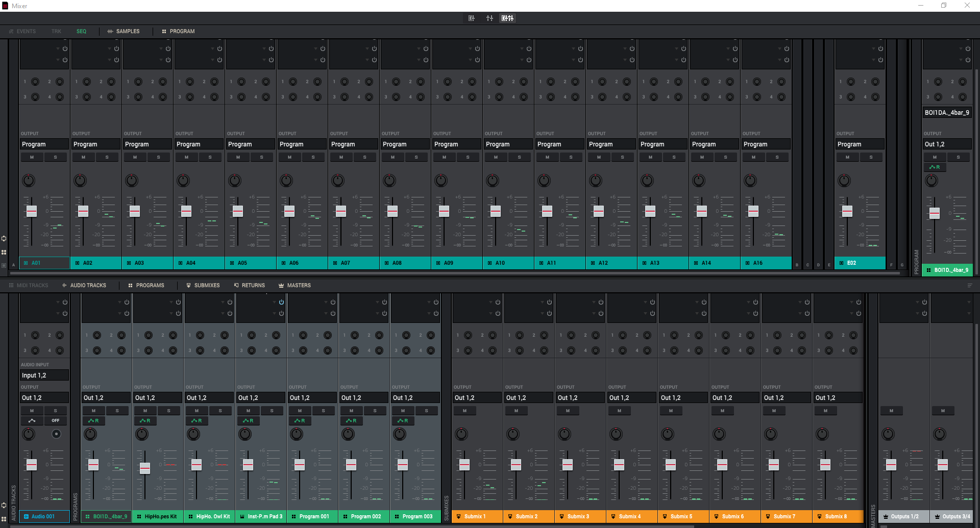Viewport: 980px width, 528px height.
Task: Click the inserts plug icon beside the upper mixer
Action: tap(4, 238)
